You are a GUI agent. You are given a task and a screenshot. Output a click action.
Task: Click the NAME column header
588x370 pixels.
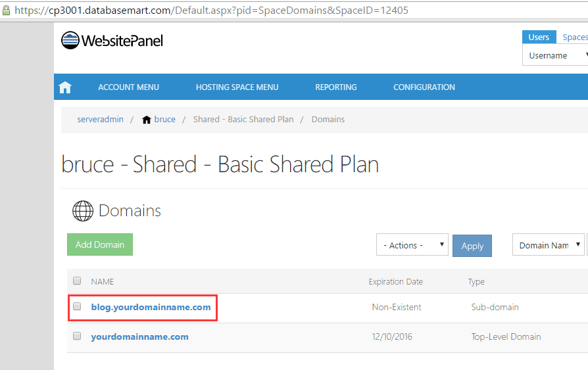tap(103, 281)
